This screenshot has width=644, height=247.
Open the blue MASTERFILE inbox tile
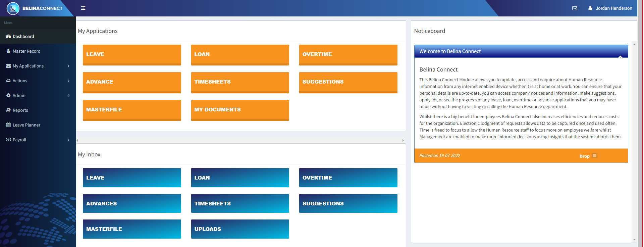click(x=132, y=229)
